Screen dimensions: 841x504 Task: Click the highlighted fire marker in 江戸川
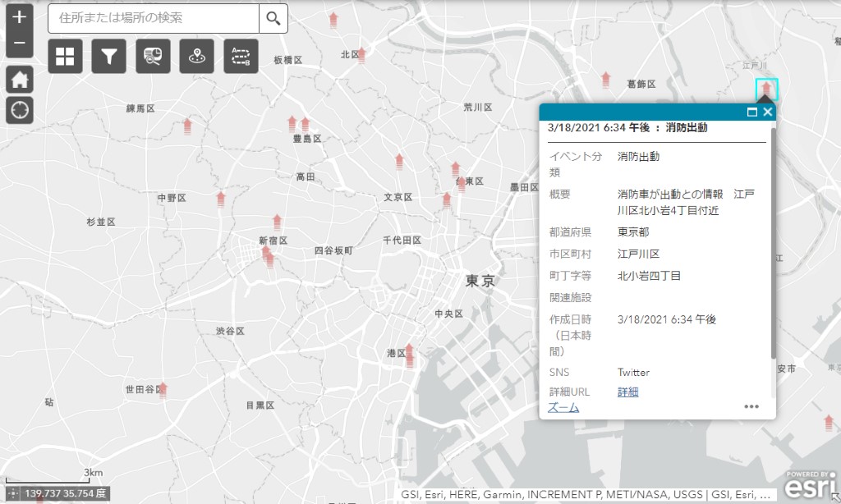[x=765, y=86]
